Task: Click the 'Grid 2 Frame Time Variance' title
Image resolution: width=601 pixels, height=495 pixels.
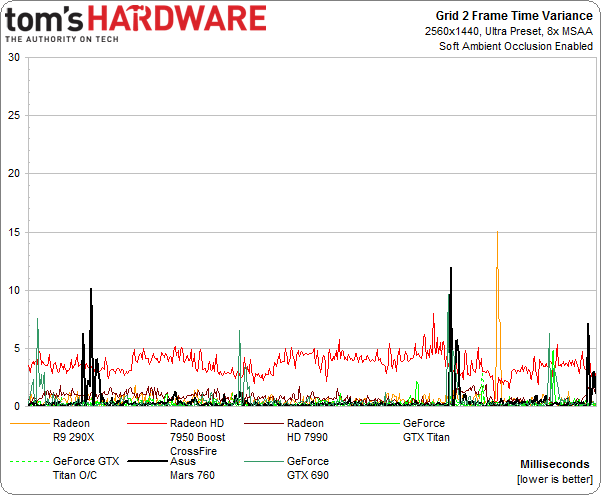Action: click(x=514, y=16)
